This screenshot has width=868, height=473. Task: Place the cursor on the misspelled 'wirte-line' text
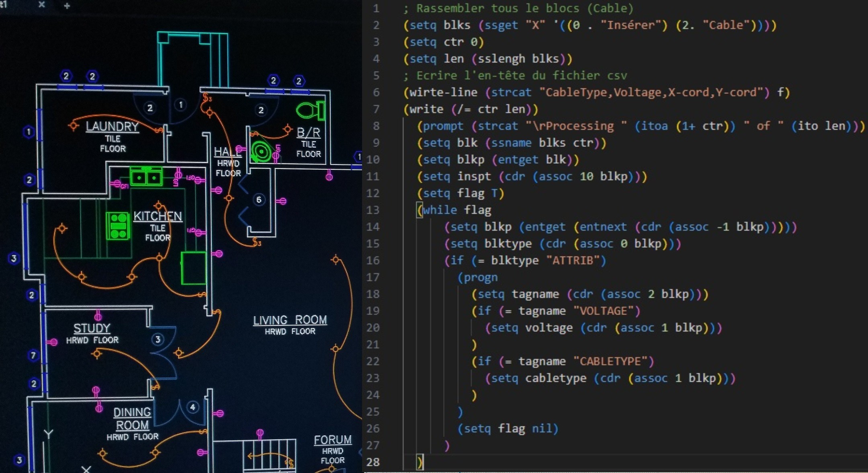[442, 92]
